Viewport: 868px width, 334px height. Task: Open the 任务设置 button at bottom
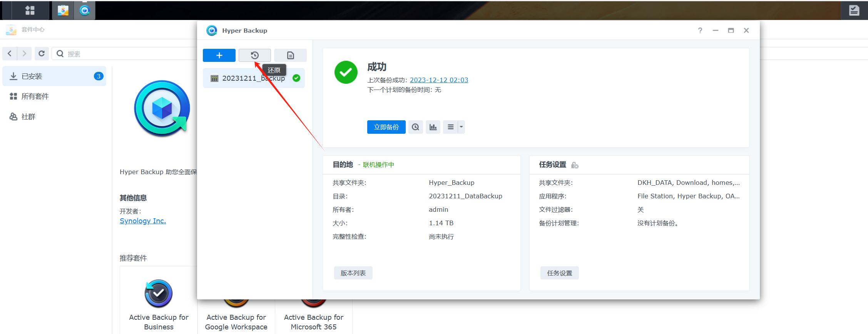tap(559, 273)
